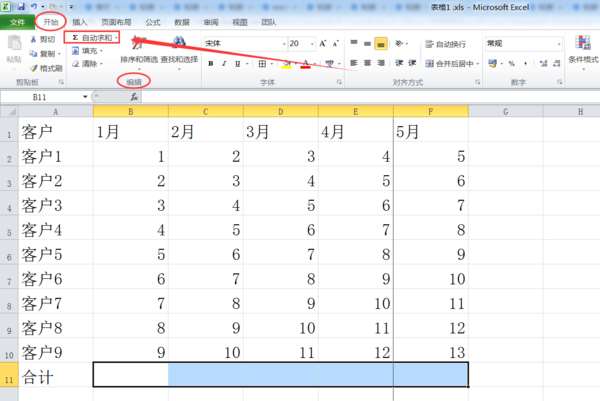Viewport: 600px width, 401px height.
Task: Open the number format dropdown (常规)
Action: point(559,44)
